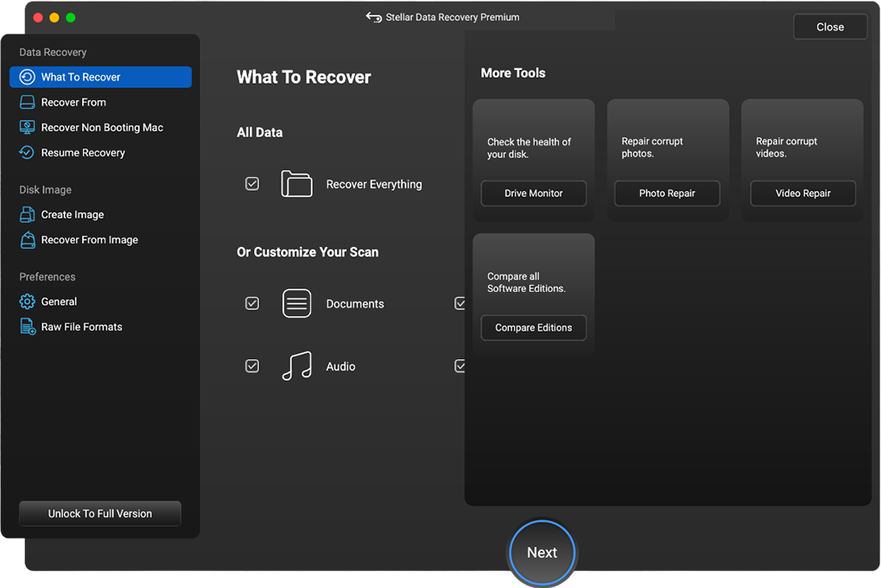
Task: Click the Recover Non Booting Mac icon
Action: pyautogui.click(x=27, y=128)
